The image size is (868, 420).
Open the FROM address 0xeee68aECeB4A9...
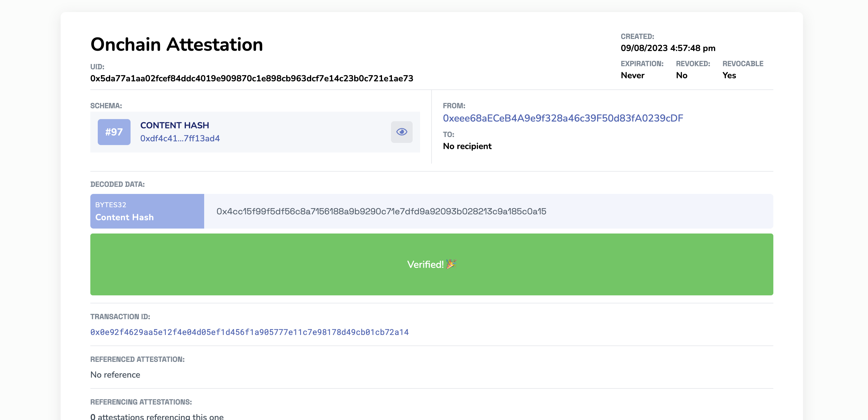pos(563,118)
